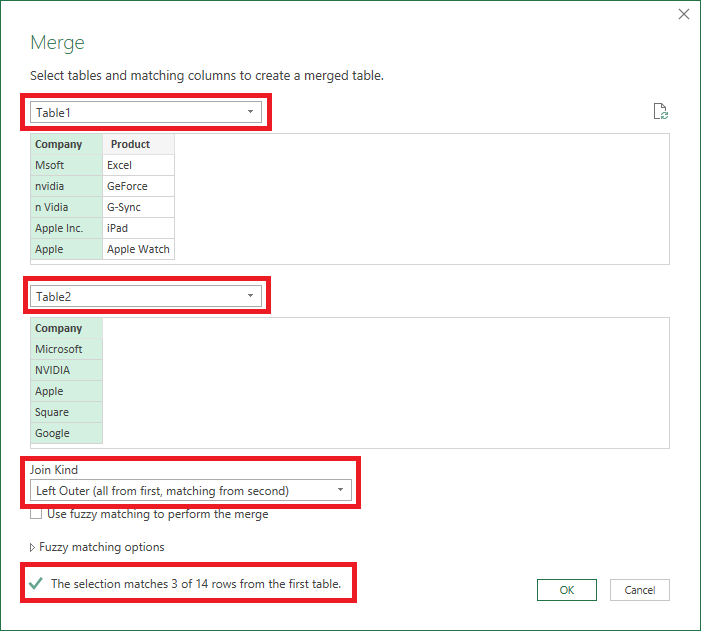Click the Google cell
This screenshot has height=631, width=701.
tap(67, 433)
